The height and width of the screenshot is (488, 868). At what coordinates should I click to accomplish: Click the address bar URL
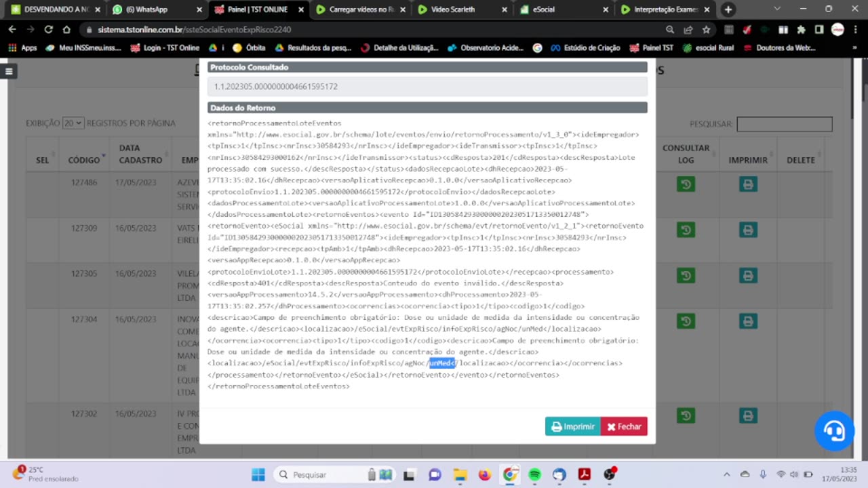(x=194, y=30)
